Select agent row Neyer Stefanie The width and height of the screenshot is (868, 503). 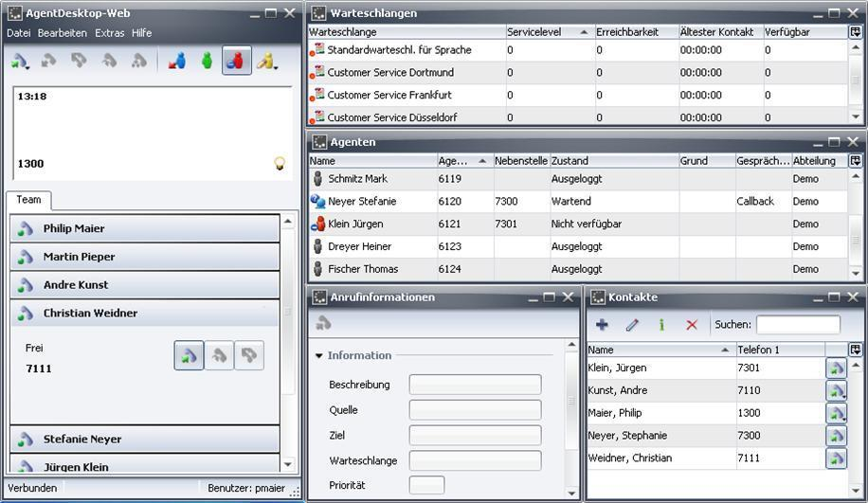pyautogui.click(x=362, y=202)
